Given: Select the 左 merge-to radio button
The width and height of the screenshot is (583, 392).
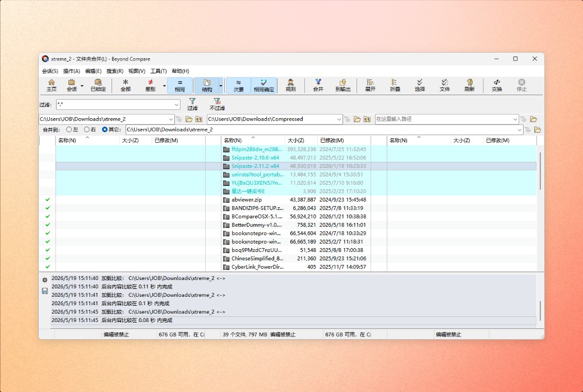Looking at the screenshot, I should click(x=72, y=130).
